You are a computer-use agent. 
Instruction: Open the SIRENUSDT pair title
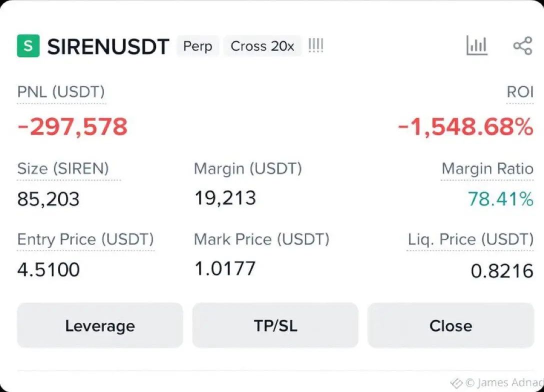point(108,46)
